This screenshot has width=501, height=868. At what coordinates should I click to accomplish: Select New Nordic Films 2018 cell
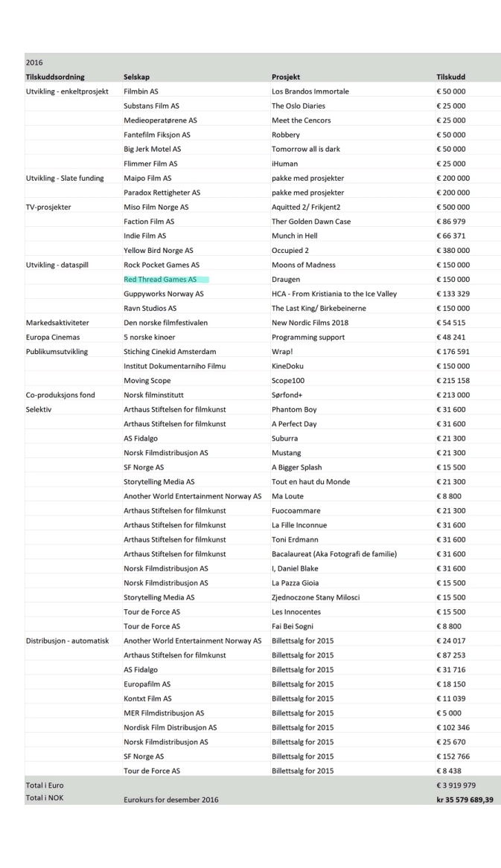310,322
